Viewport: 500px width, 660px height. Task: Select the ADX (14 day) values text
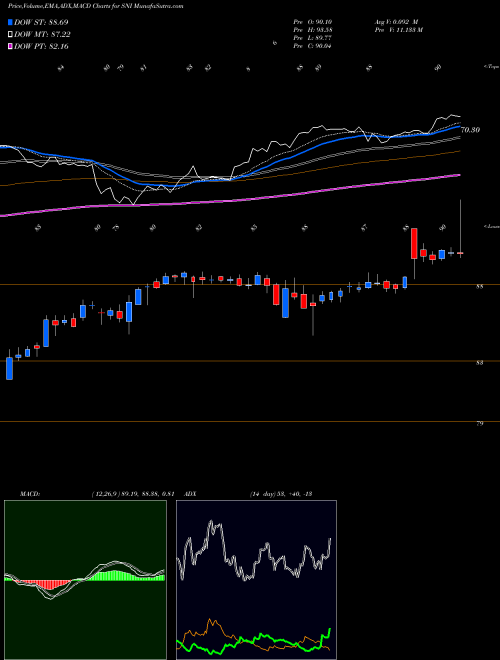click(x=280, y=494)
